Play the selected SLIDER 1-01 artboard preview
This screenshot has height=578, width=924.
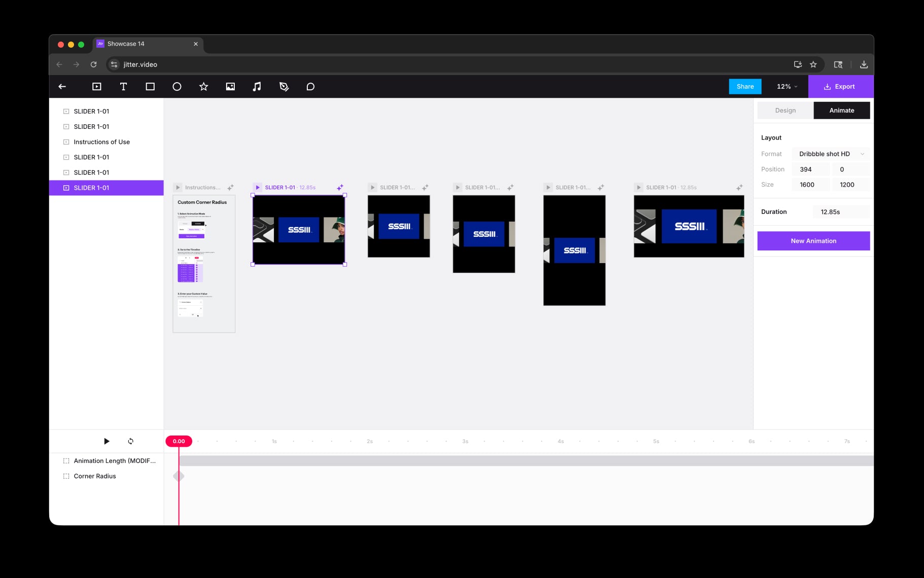258,188
